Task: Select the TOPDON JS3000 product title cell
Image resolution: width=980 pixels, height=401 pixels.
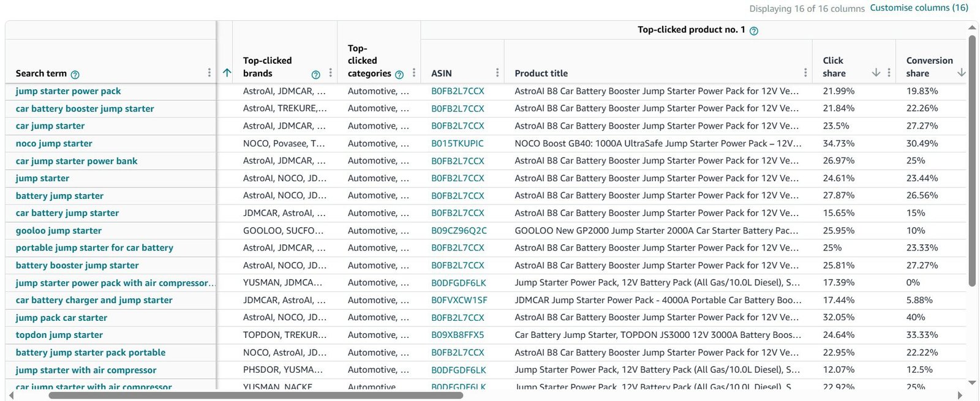Action: [658, 335]
